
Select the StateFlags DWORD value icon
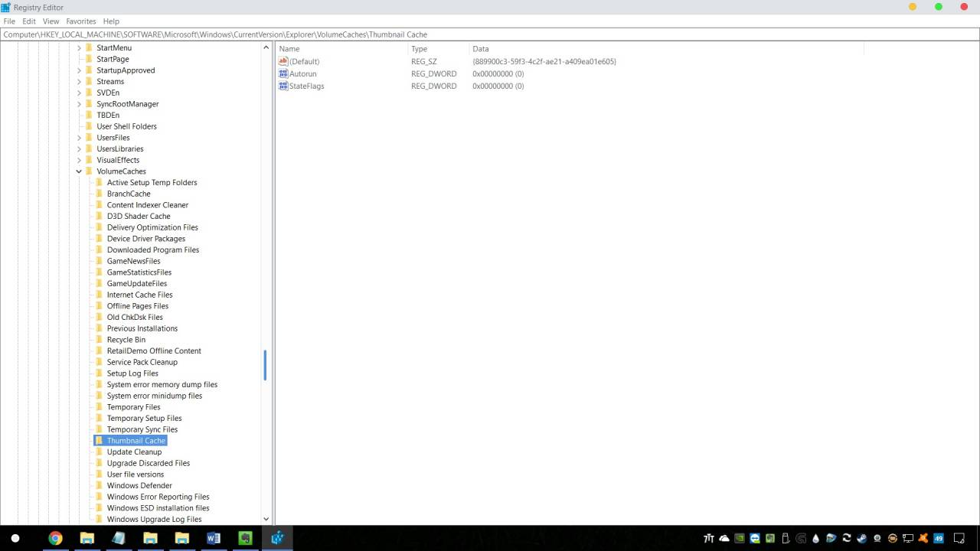click(x=283, y=86)
